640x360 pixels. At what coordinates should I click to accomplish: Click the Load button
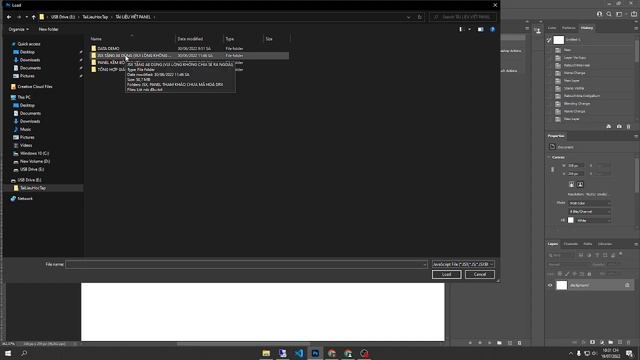click(x=447, y=275)
